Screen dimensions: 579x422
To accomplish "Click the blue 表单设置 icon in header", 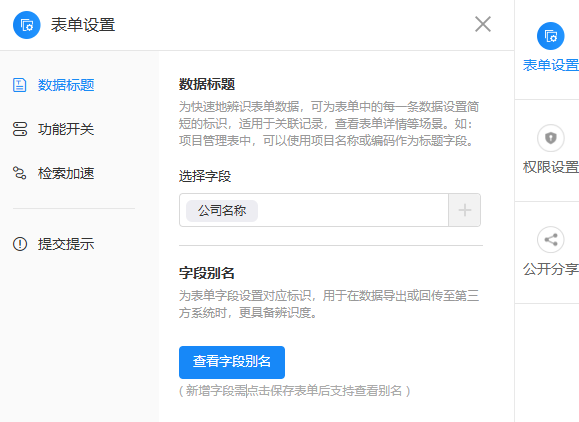I will coord(27,25).
